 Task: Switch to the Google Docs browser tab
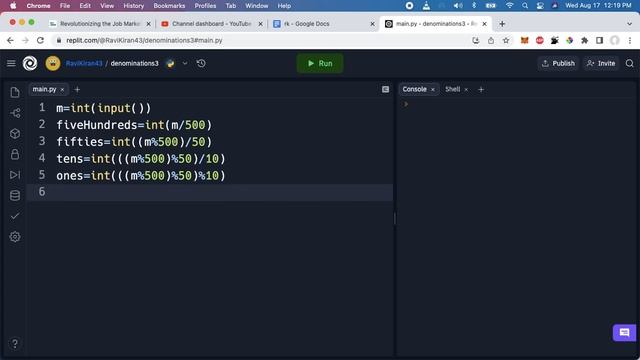[x=307, y=24]
